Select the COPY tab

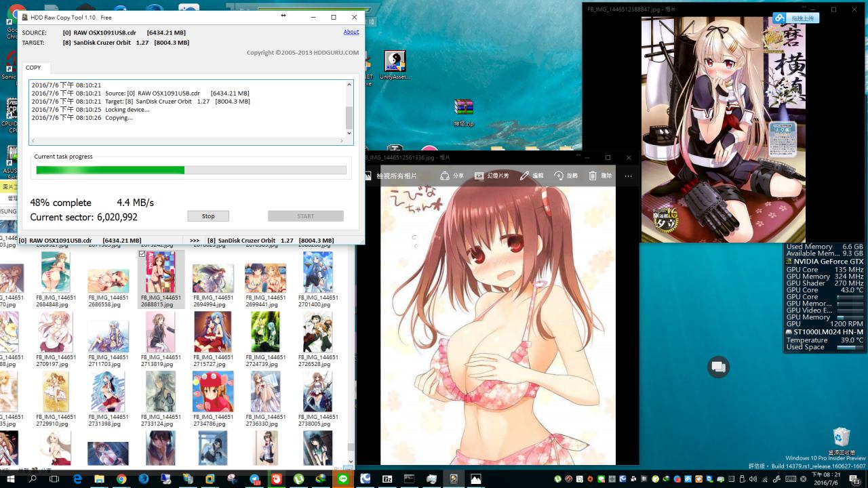point(33,68)
